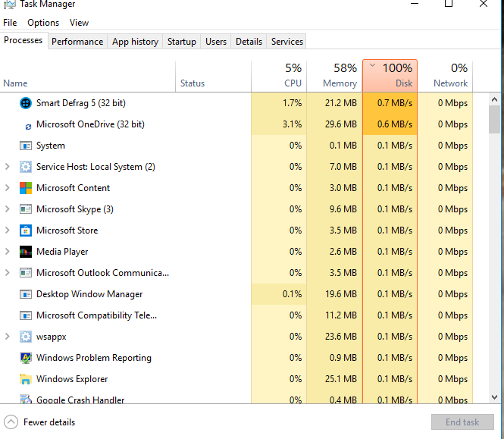Click the scrollbar down arrow
Image resolution: width=504 pixels, height=439 pixels.
[x=494, y=397]
